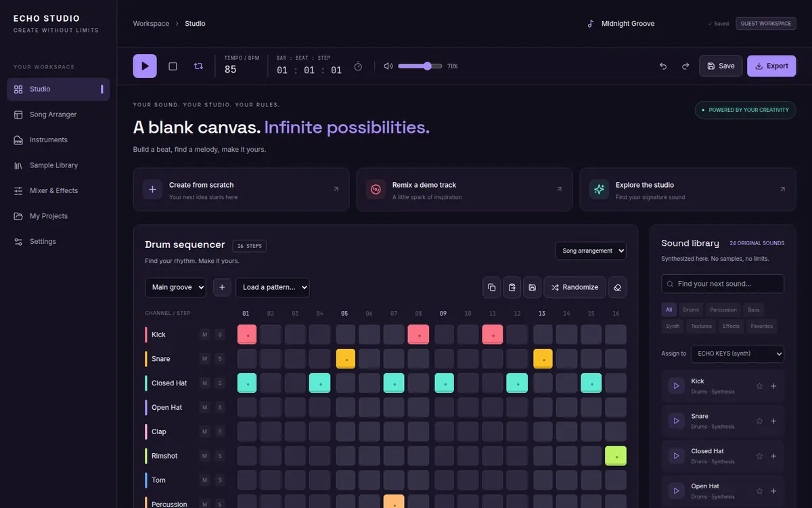Open the Remix a demo track card
812x508 pixels.
click(464, 190)
